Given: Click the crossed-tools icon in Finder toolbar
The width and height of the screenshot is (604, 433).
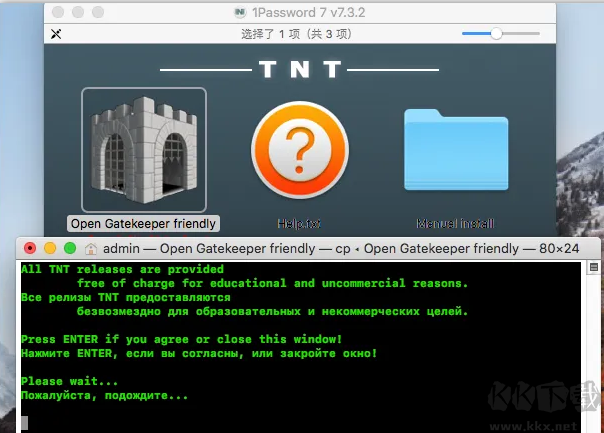Looking at the screenshot, I should tap(56, 34).
